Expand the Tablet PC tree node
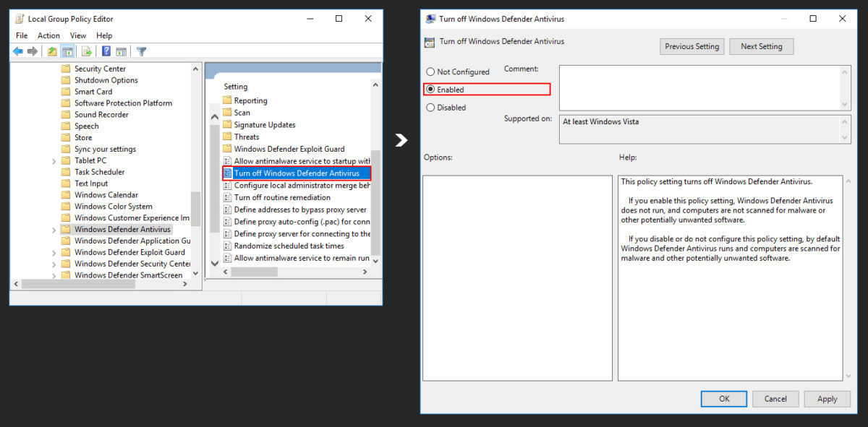 tap(53, 160)
